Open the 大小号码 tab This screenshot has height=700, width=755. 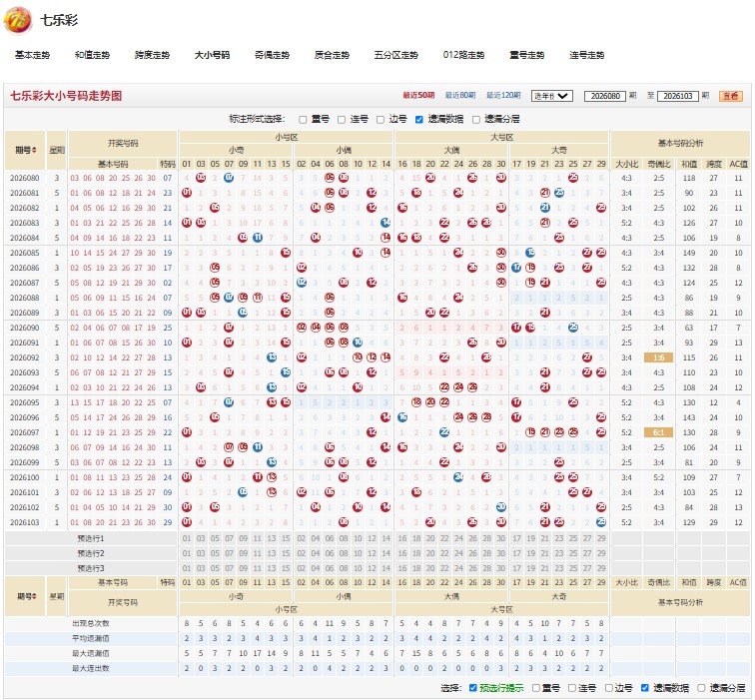(x=212, y=55)
